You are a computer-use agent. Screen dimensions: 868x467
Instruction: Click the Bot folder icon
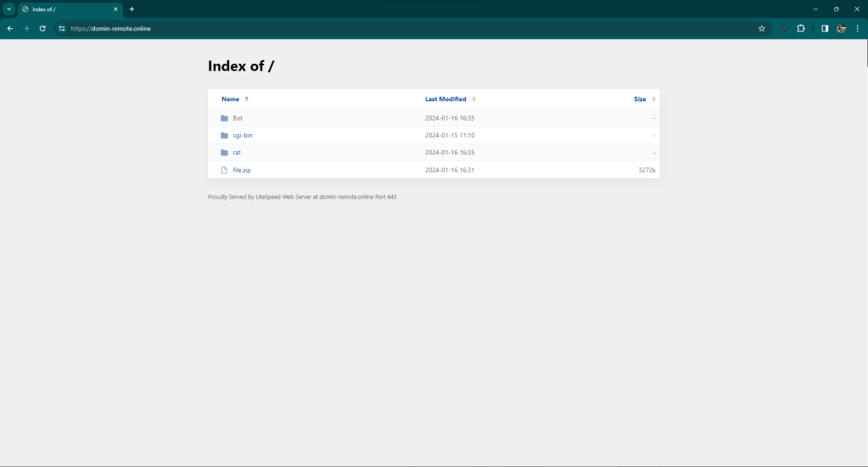[224, 118]
